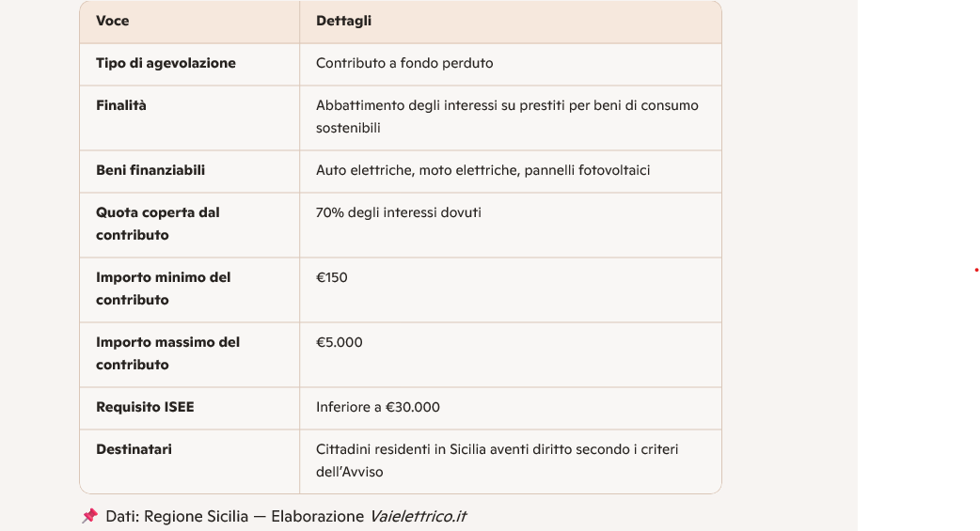This screenshot has width=980, height=531.
Task: Select the 'Destinatari' row label
Action: [134, 449]
